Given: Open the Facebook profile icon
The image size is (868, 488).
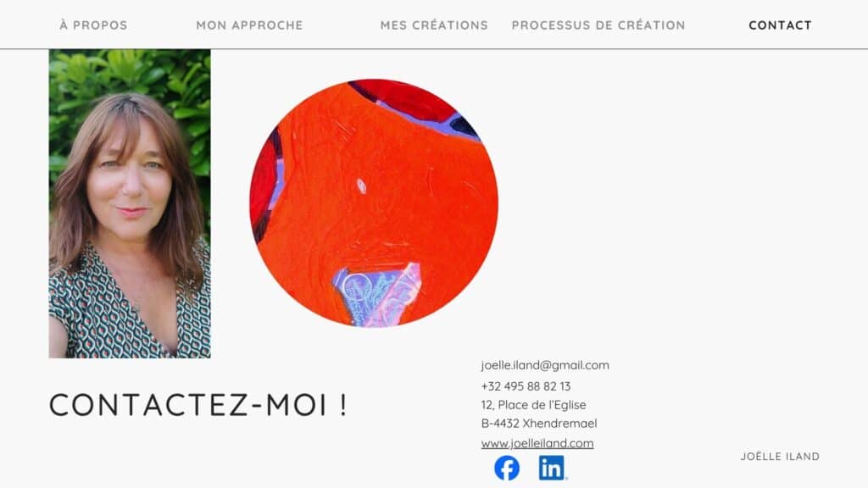Looking at the screenshot, I should (507, 468).
